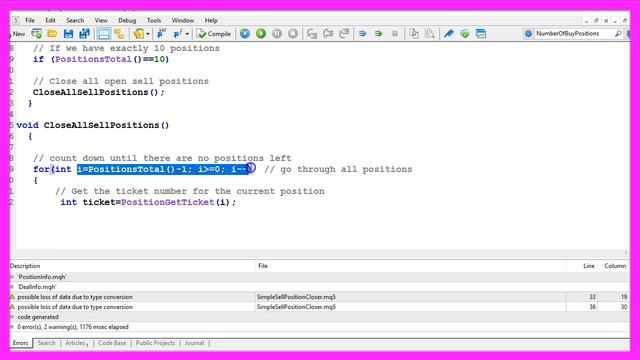Click the MQL Wizard icon next to New
This screenshot has height=360, width=640.
[36, 34]
